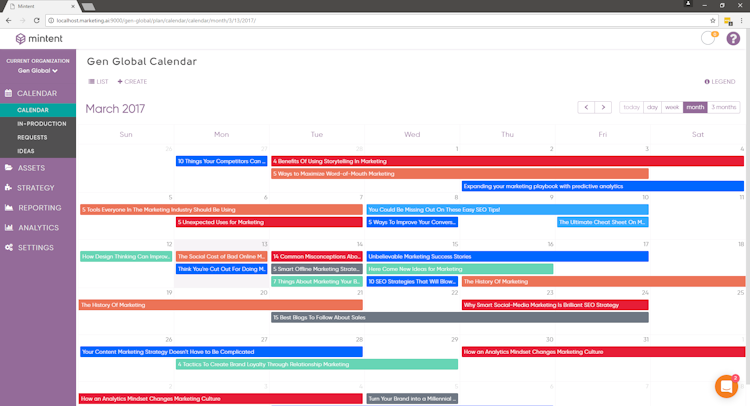Screen dimensions: 750x406
Task: Click the Strategy chess icon
Action: pos(9,187)
